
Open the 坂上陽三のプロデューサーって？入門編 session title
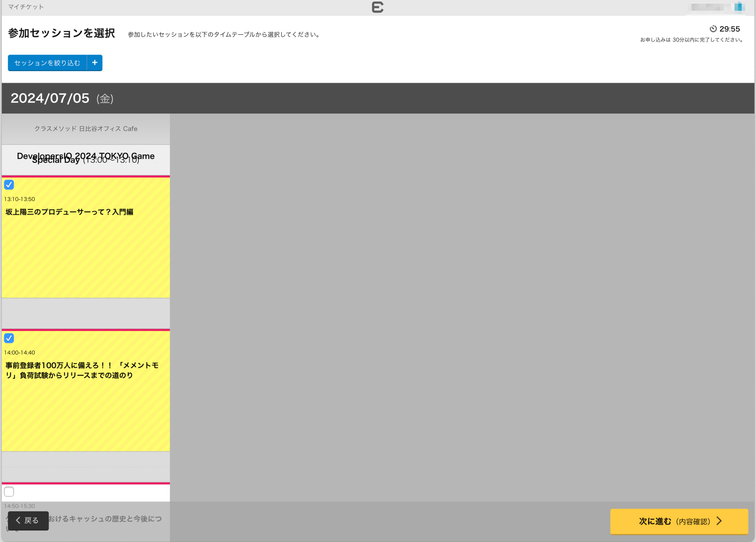tap(69, 212)
